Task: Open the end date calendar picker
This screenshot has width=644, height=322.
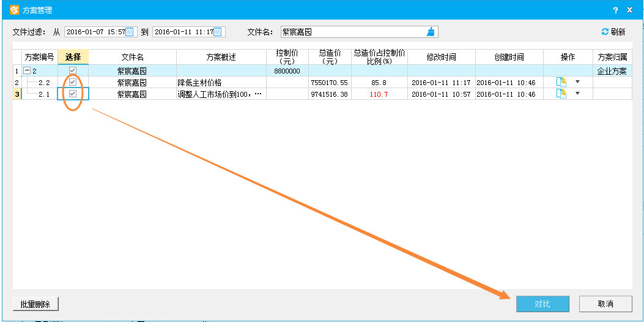Action: tap(218, 32)
